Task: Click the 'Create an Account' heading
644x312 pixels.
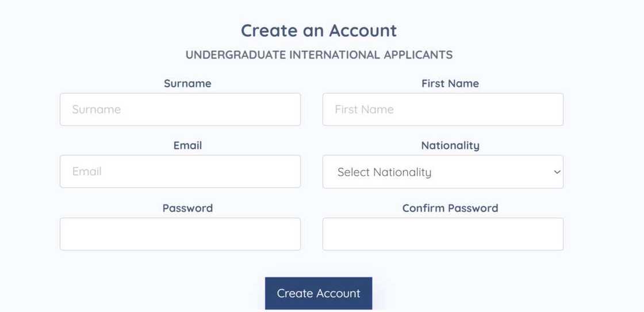Action: (x=319, y=30)
